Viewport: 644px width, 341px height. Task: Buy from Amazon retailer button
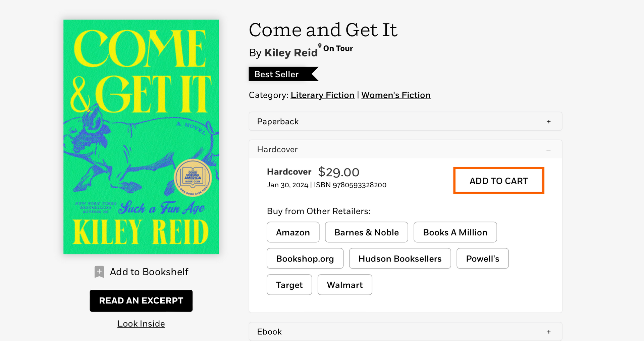point(293,232)
